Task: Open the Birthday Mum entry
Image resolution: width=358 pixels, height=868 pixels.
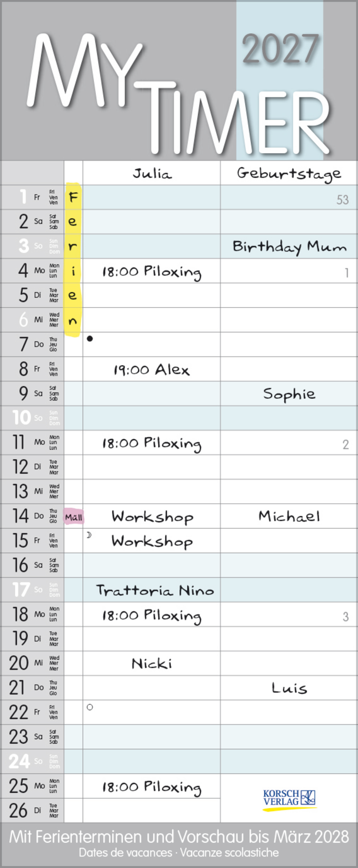Action: pyautogui.click(x=289, y=247)
